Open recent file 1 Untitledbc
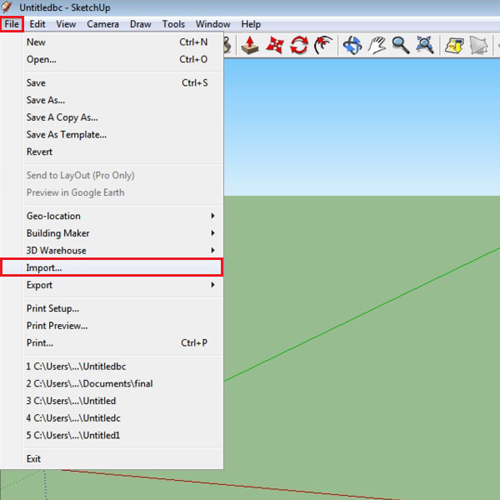Screen dimensions: 500x500 point(112,366)
